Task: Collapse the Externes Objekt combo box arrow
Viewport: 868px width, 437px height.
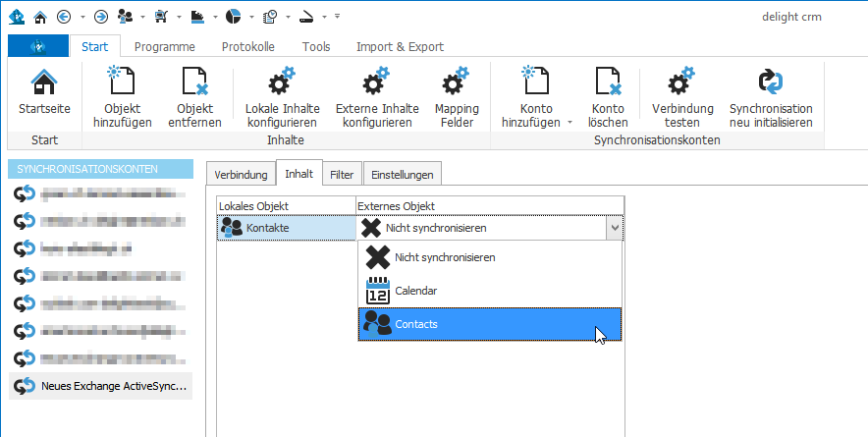Action: [614, 228]
